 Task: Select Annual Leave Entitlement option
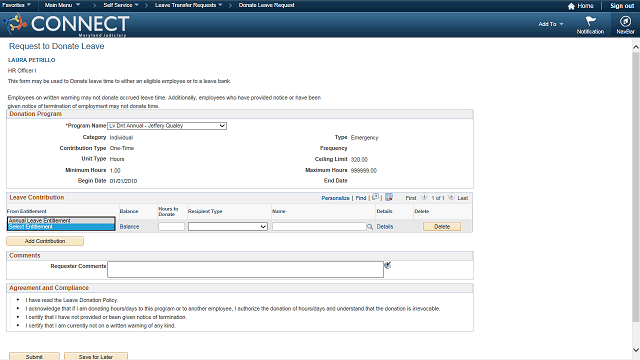coord(61,220)
